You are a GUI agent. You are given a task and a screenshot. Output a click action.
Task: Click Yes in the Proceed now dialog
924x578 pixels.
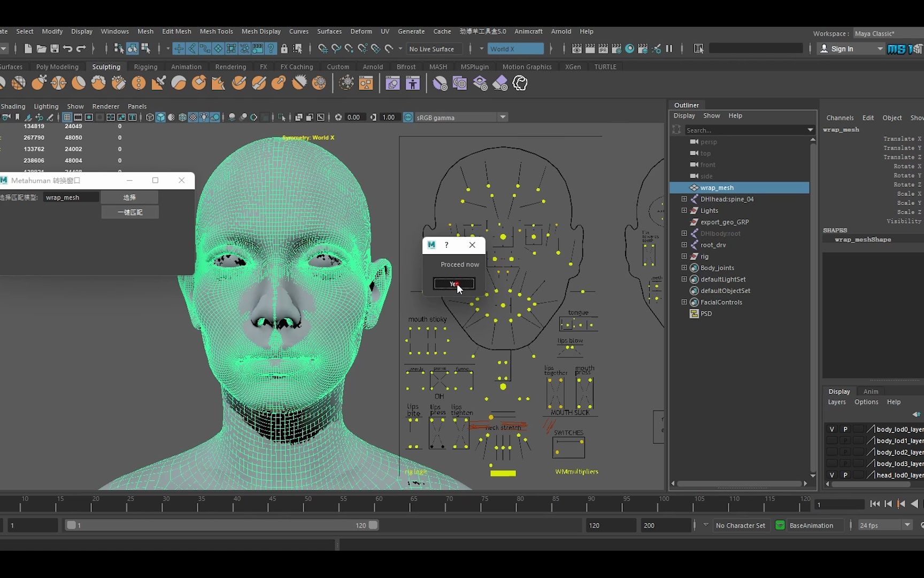click(x=453, y=284)
